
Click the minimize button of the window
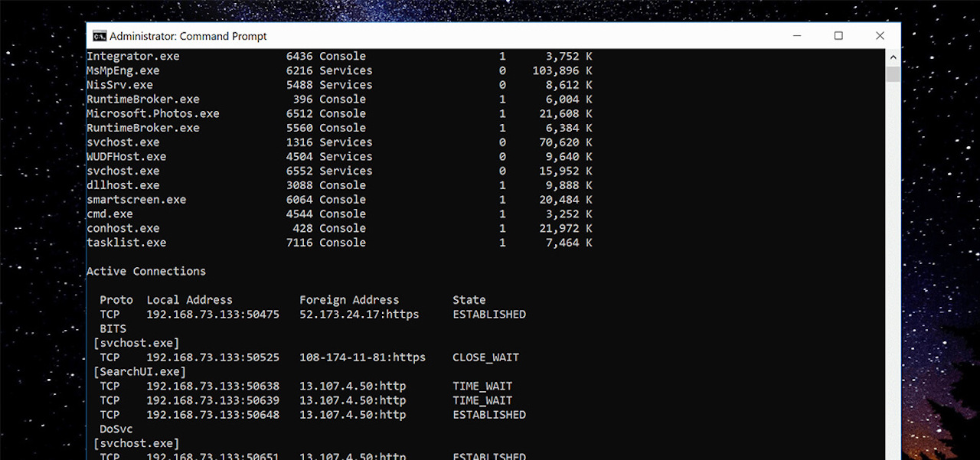point(796,35)
